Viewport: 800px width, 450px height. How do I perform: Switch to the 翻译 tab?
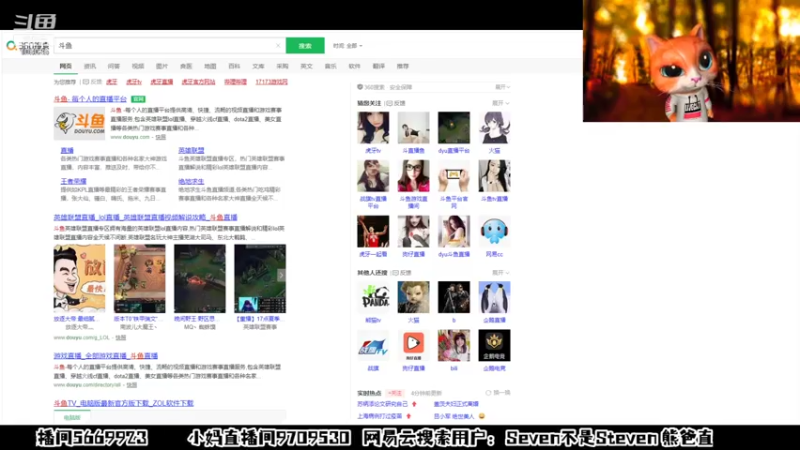pos(379,66)
